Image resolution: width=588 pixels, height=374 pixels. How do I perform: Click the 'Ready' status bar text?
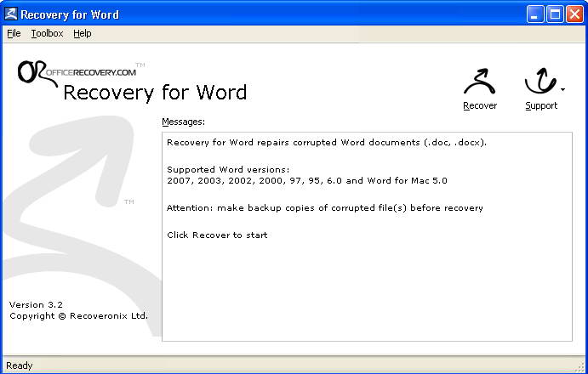(x=19, y=365)
